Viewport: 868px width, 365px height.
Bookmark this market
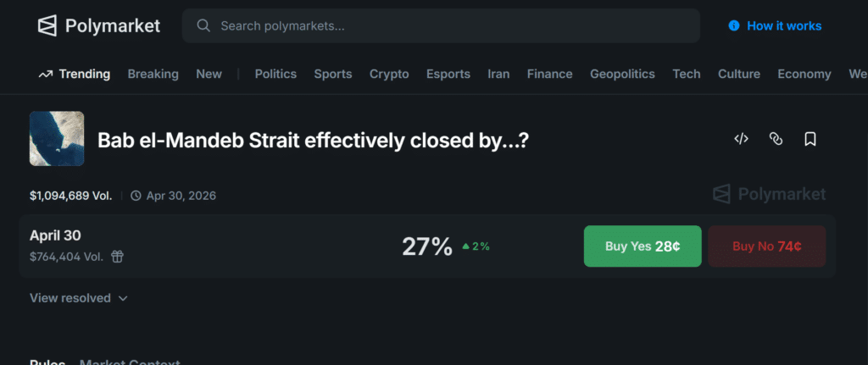[x=810, y=139]
